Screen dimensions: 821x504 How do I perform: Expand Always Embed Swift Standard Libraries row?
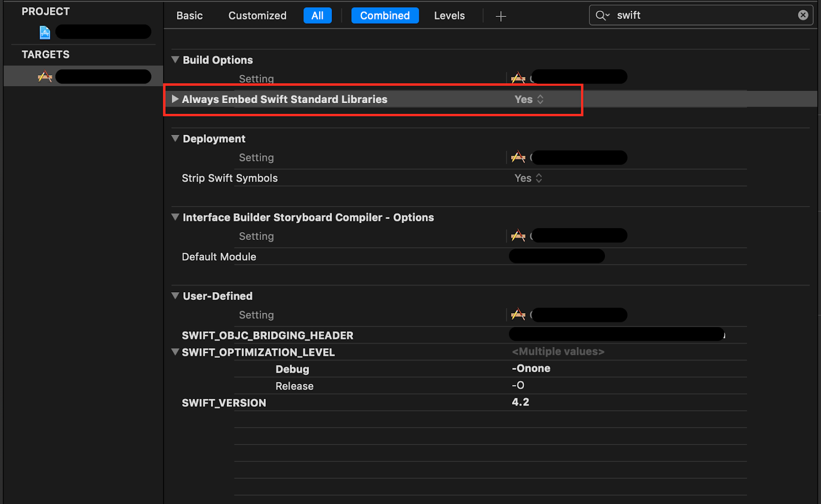click(x=175, y=99)
